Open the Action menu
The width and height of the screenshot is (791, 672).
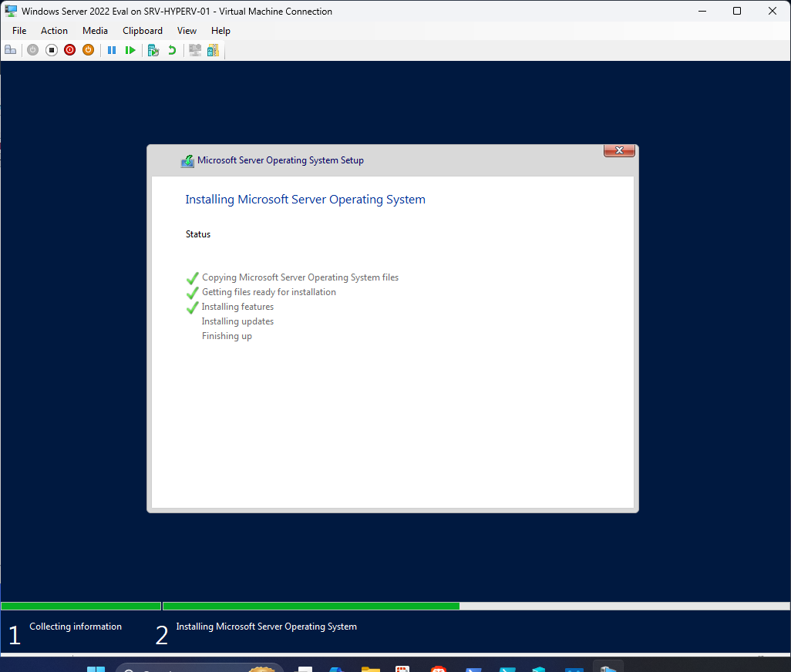pyautogui.click(x=54, y=31)
